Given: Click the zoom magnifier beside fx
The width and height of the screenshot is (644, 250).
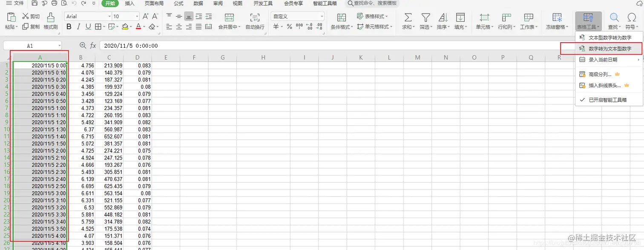Looking at the screenshot, I should (83, 45).
